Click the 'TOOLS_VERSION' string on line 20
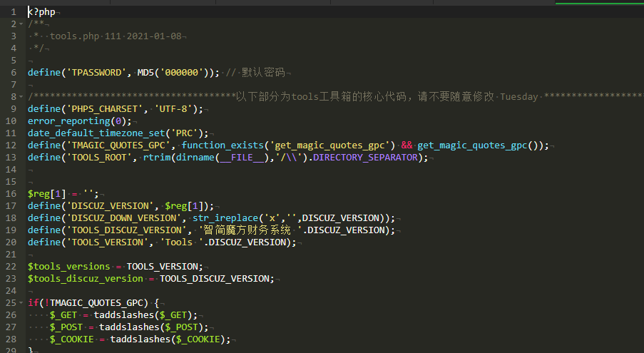This screenshot has width=644, height=353. coord(107,242)
